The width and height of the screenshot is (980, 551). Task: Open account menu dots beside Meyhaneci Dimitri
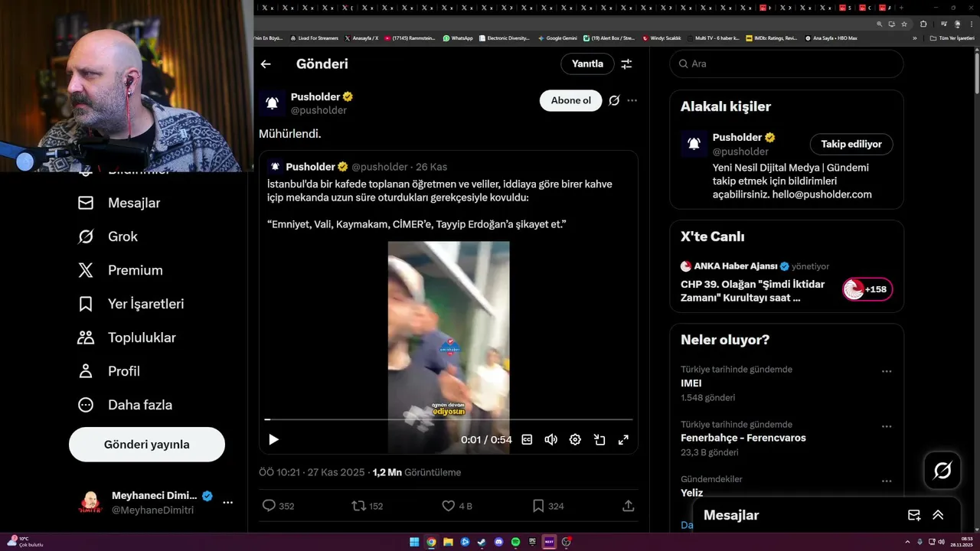point(227,503)
